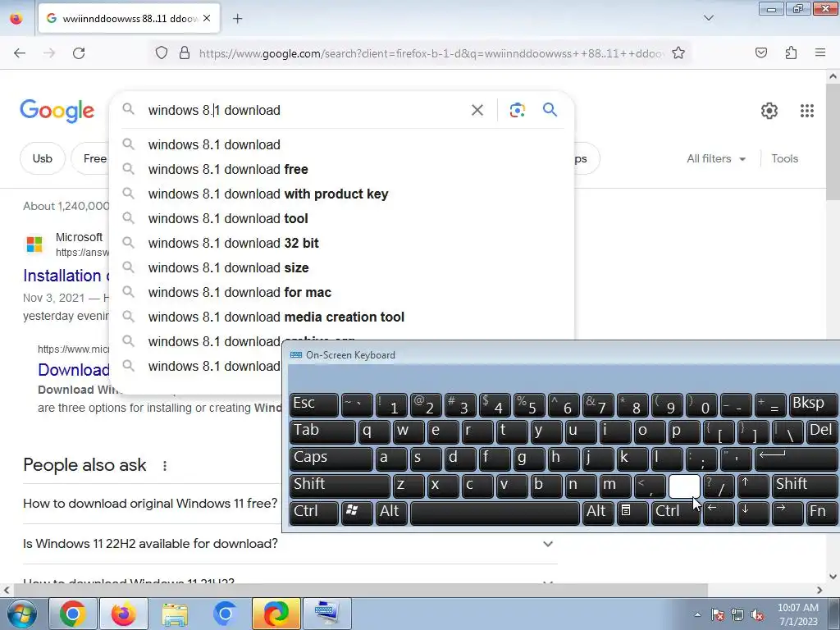This screenshot has height=630, width=840.
Task: Reload the page with the refresh icon
Action: point(79,53)
